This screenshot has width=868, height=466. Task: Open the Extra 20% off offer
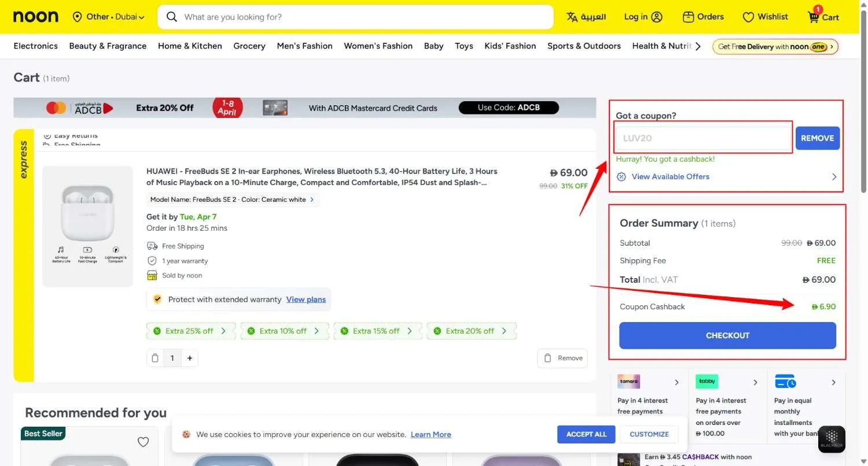472,331
